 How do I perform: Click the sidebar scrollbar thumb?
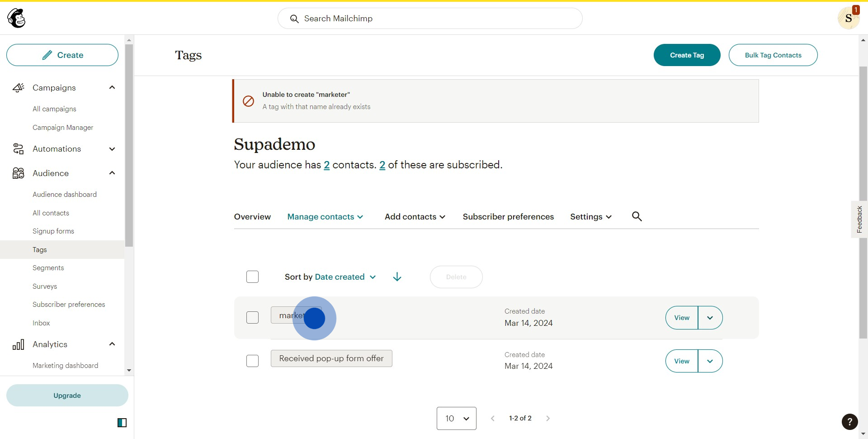click(129, 145)
